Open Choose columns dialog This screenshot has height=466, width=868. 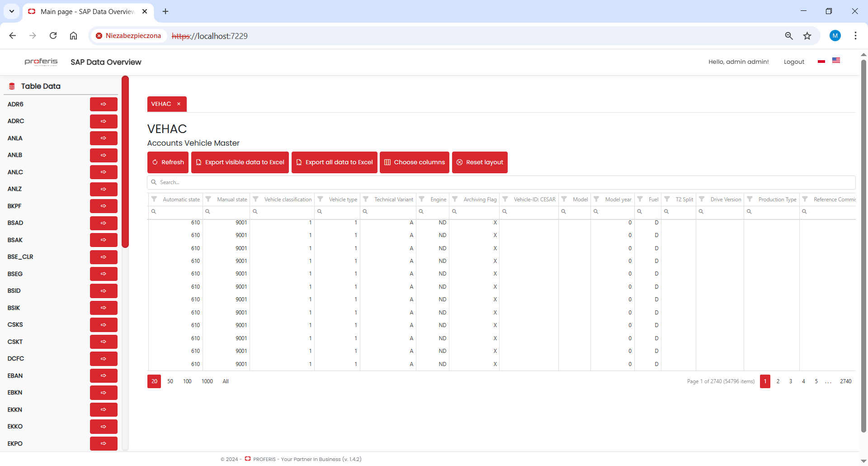tap(415, 162)
